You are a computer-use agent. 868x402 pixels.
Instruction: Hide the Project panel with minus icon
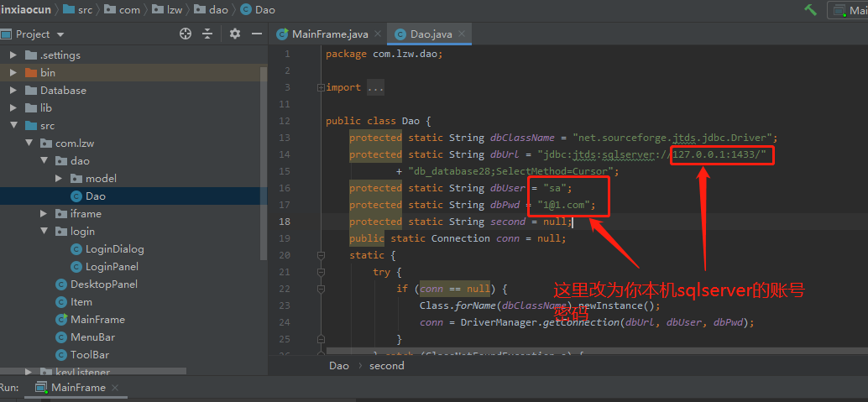click(256, 34)
